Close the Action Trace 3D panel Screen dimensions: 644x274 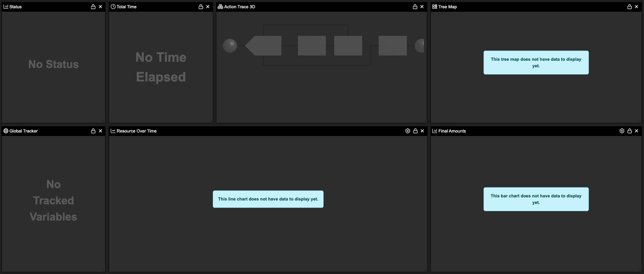tap(422, 7)
